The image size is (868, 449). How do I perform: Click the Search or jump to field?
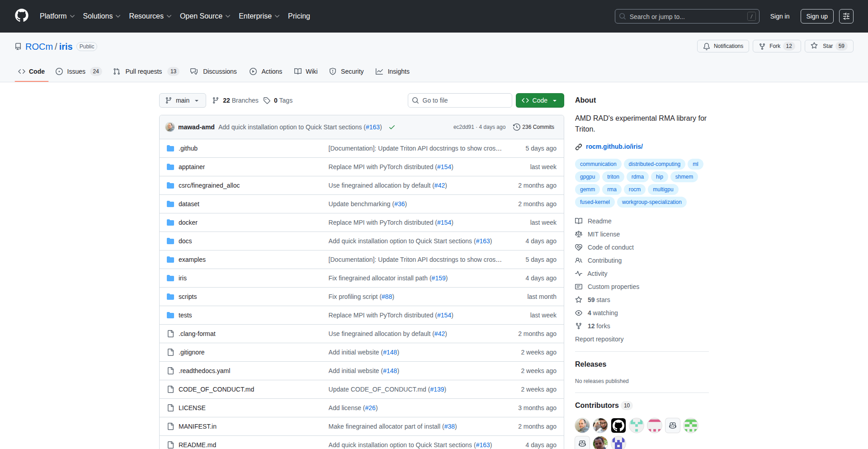[687, 16]
